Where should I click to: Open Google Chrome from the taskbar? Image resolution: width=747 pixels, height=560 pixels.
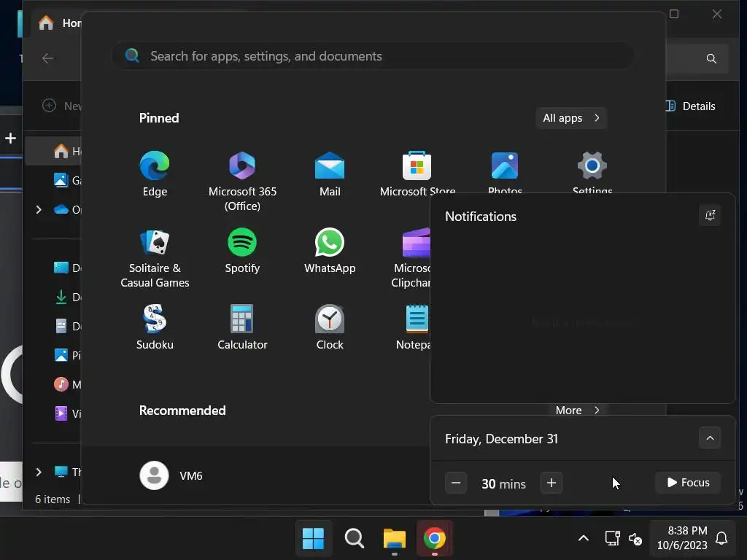click(435, 539)
